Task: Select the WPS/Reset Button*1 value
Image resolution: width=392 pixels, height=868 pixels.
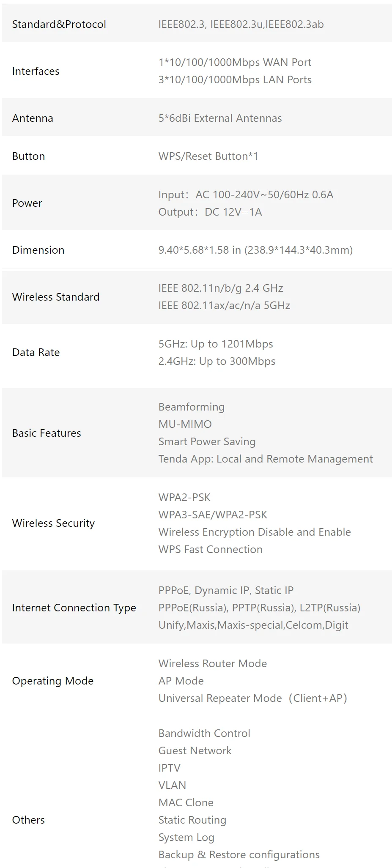Action: (x=208, y=156)
